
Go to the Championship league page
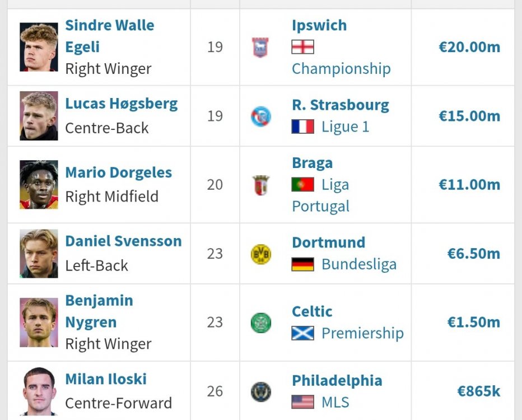341,69
